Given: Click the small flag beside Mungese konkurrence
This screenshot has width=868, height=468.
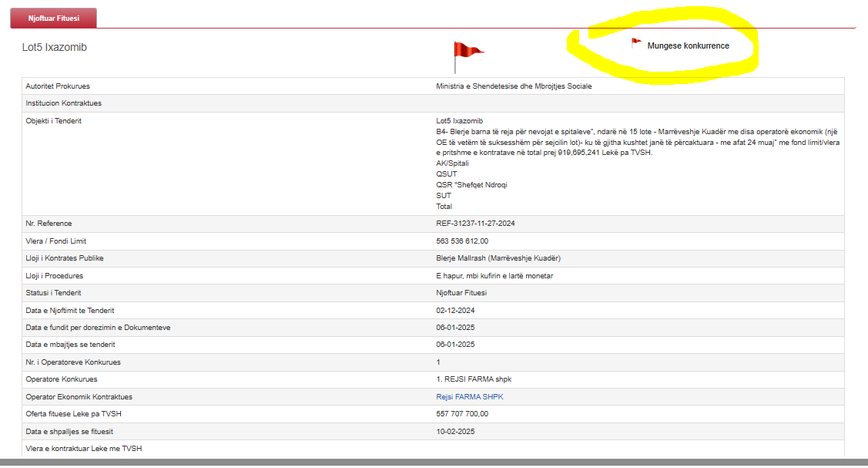Looking at the screenshot, I should (x=635, y=43).
